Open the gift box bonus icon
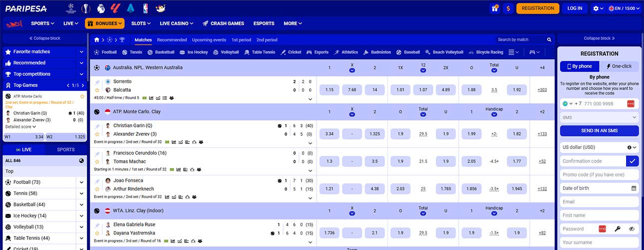The width and height of the screenshot is (644, 250). click(495, 8)
